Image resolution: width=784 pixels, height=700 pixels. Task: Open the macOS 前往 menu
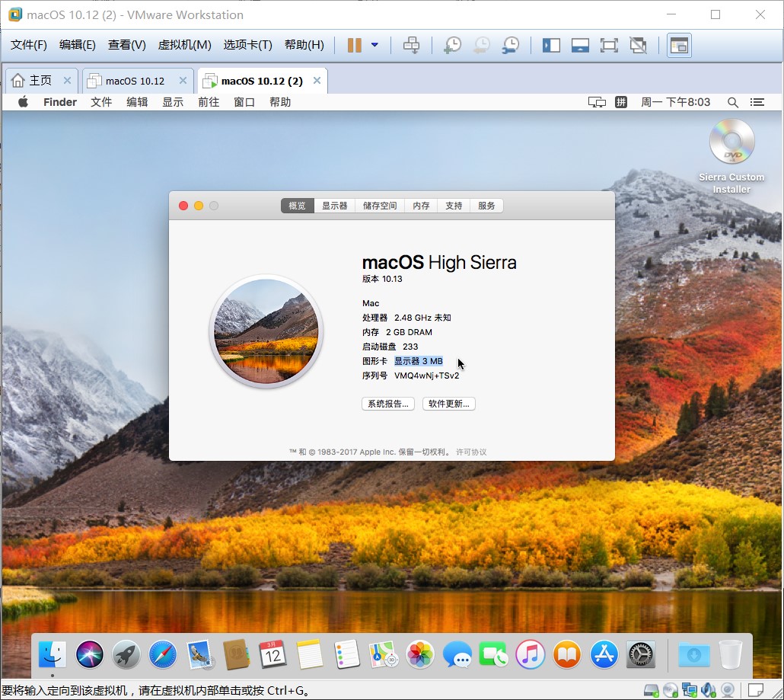[x=209, y=102]
